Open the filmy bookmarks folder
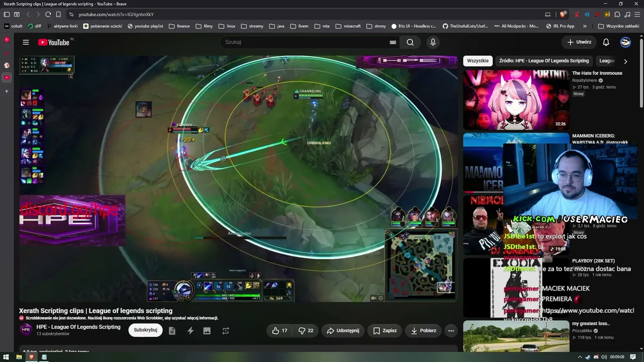The width and height of the screenshot is (644, 362). pos(204,26)
